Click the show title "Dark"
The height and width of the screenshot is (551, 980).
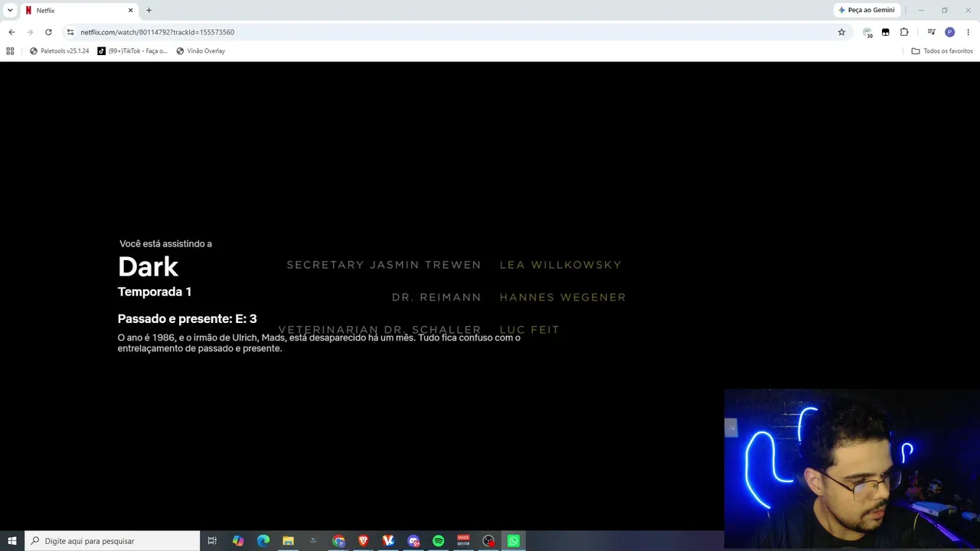pyautogui.click(x=148, y=266)
